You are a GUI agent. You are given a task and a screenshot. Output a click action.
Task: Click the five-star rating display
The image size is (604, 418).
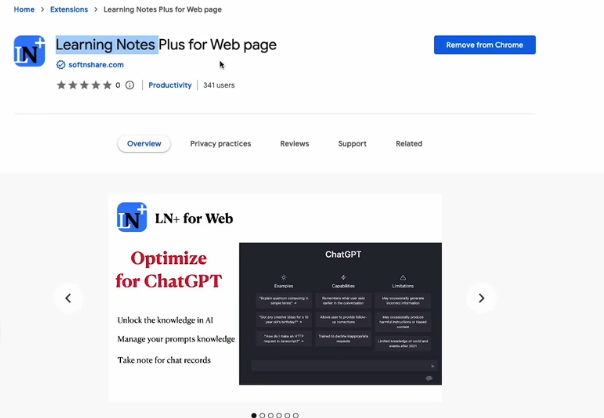84,85
